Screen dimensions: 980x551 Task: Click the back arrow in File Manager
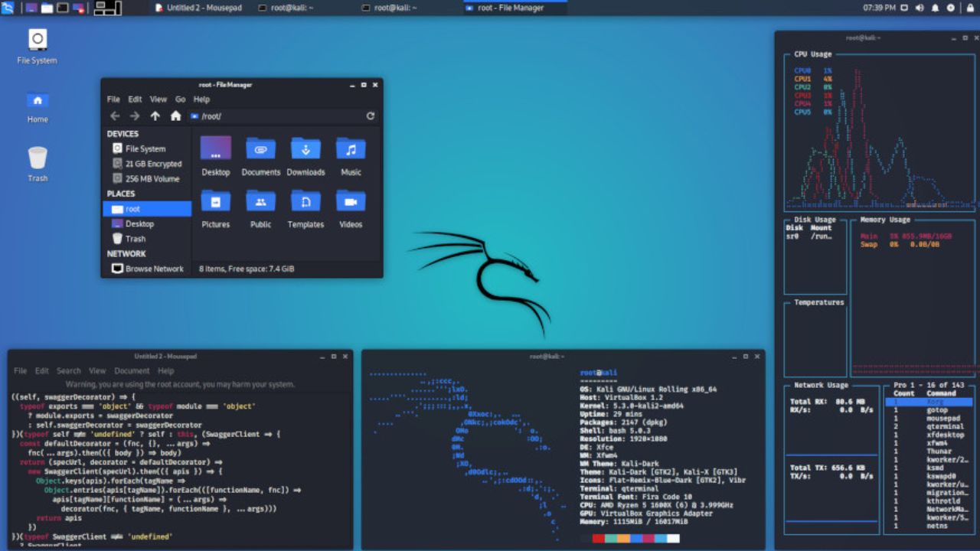(115, 116)
